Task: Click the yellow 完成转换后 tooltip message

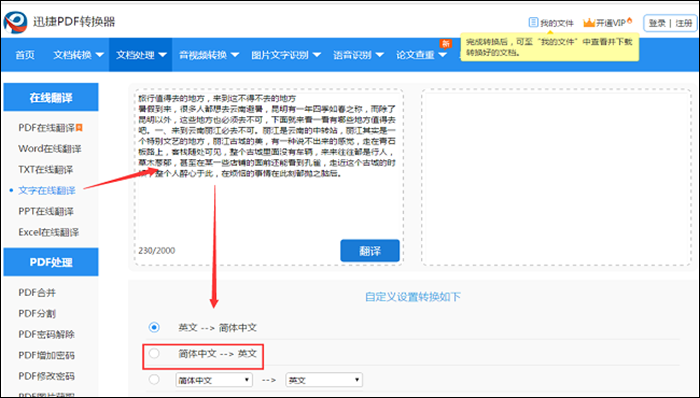Action: (550, 47)
